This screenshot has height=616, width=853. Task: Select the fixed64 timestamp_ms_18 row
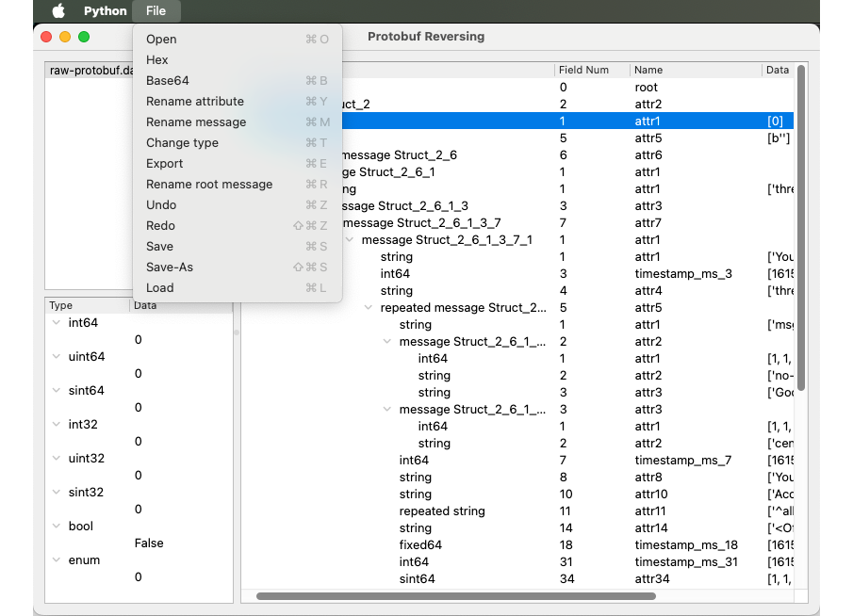pyautogui.click(x=517, y=544)
